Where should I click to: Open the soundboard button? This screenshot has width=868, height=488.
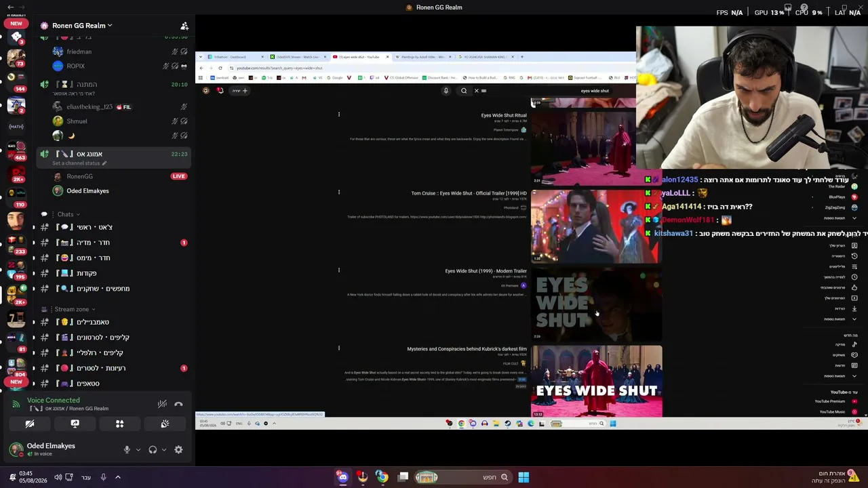coord(165,424)
